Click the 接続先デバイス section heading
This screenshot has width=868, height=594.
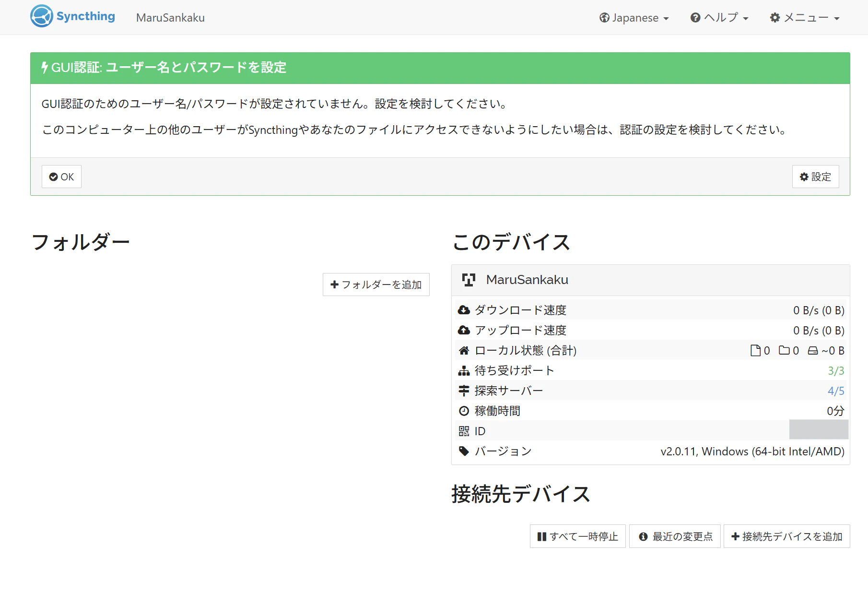(521, 494)
